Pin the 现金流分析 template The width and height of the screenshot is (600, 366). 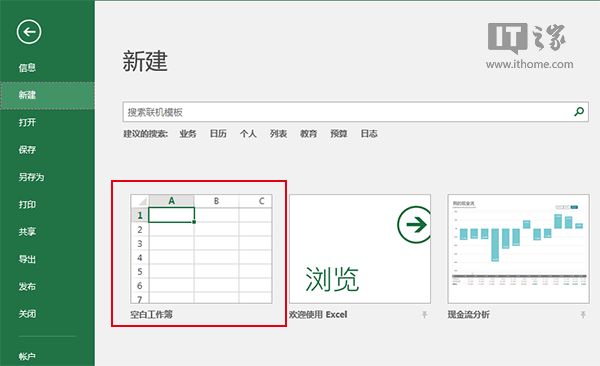583,315
